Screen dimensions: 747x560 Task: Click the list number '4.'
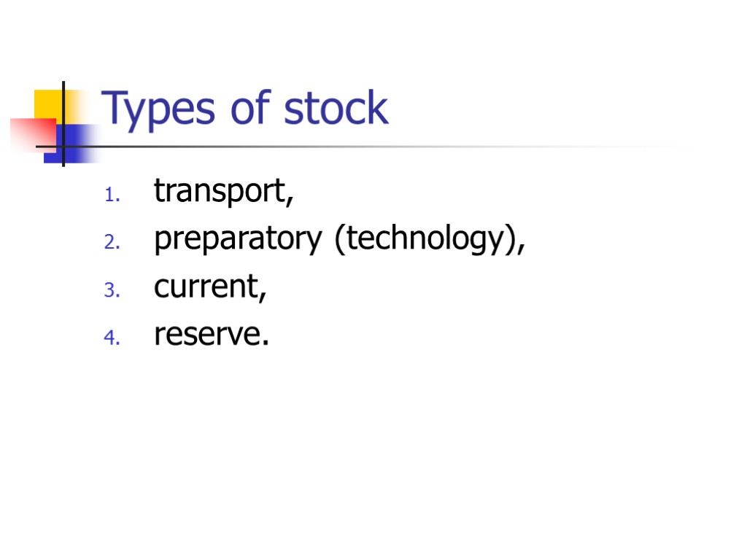[110, 338]
